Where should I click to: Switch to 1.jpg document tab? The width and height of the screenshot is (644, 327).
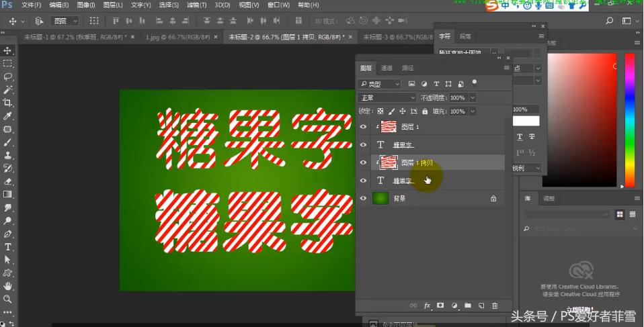pos(177,37)
